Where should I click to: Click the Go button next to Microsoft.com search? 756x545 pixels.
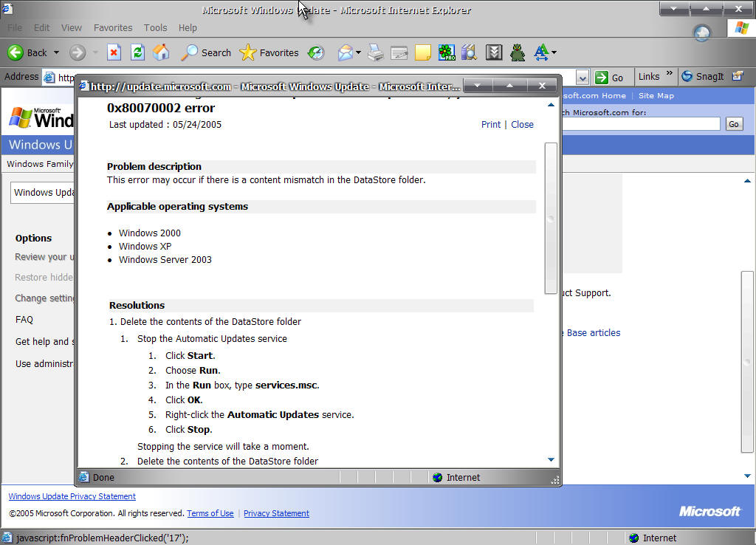tap(734, 124)
